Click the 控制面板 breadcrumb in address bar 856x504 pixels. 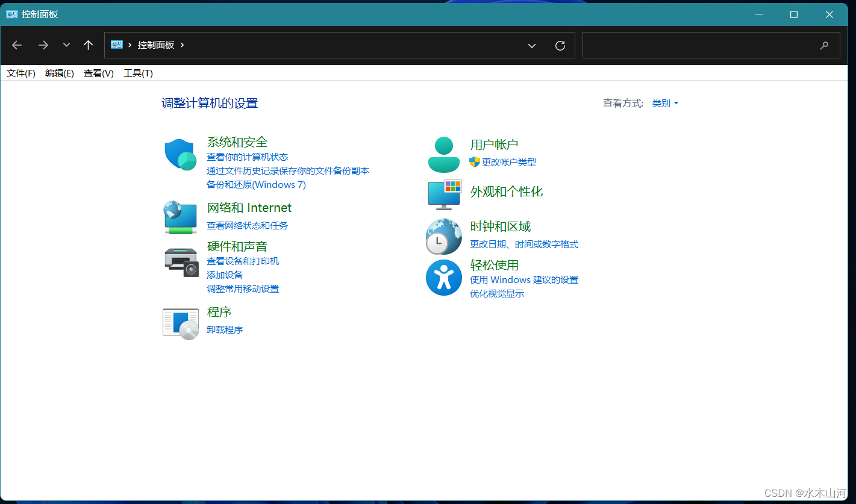point(156,45)
